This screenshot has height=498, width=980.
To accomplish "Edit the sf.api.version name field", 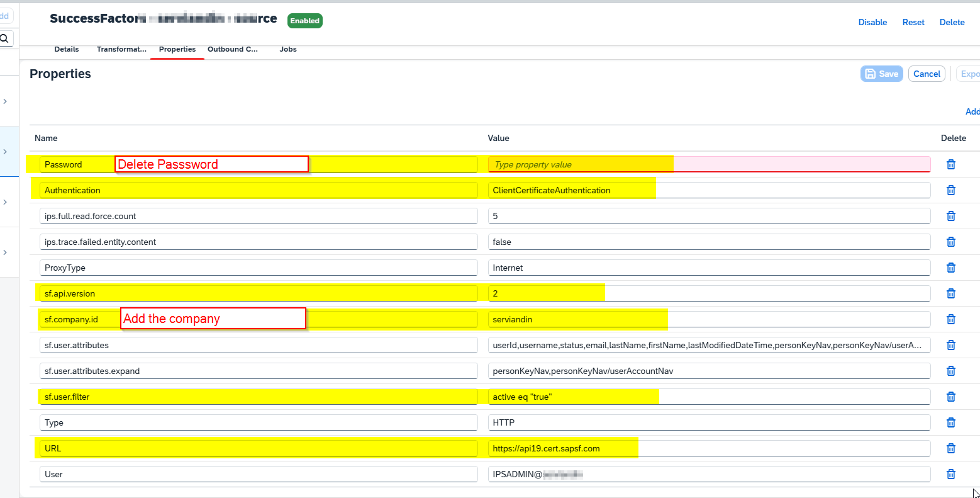I will 259,293.
